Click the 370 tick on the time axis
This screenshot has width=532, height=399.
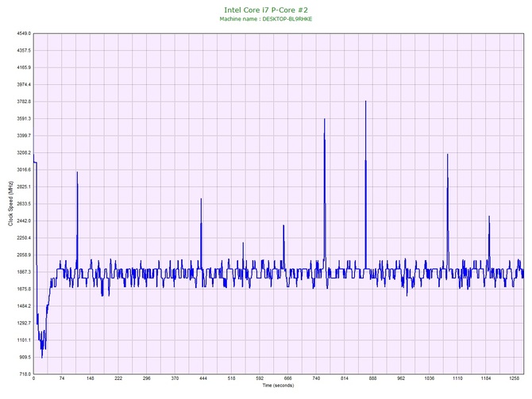click(x=175, y=378)
